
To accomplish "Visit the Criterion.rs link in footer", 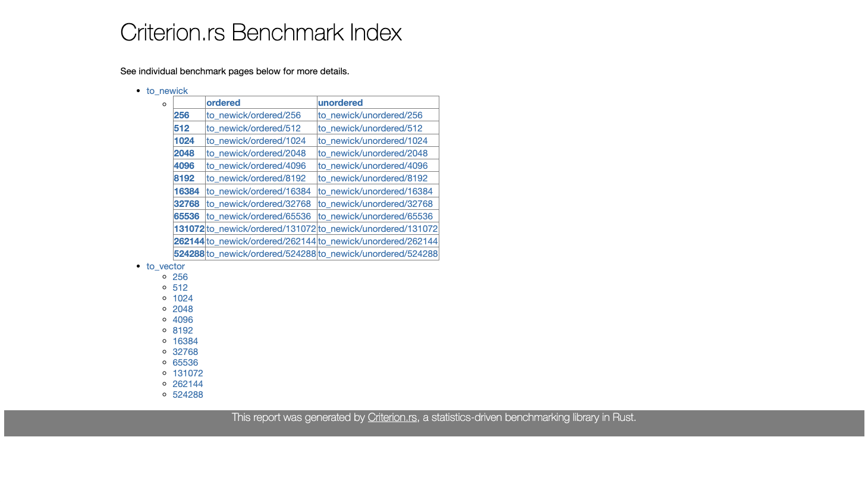I will pos(392,417).
